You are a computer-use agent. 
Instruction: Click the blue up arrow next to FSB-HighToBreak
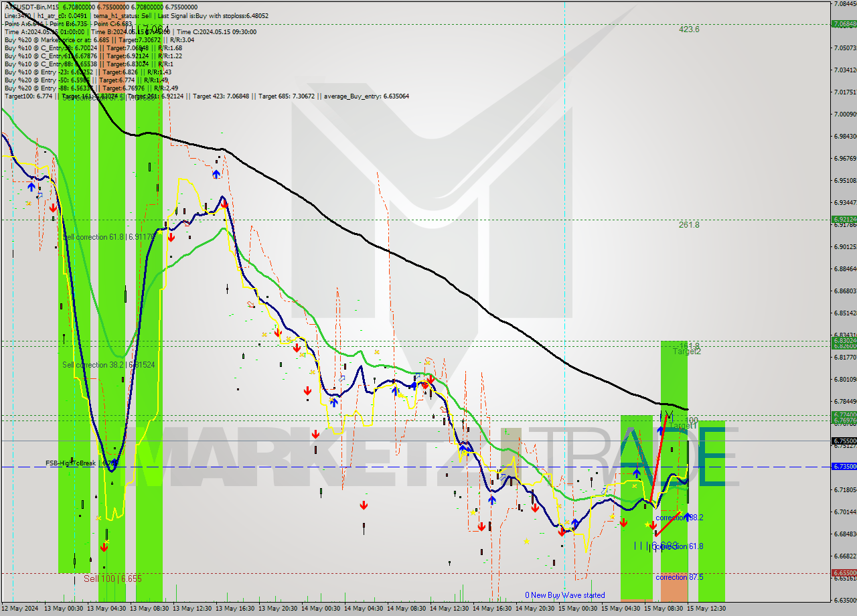pos(114,462)
